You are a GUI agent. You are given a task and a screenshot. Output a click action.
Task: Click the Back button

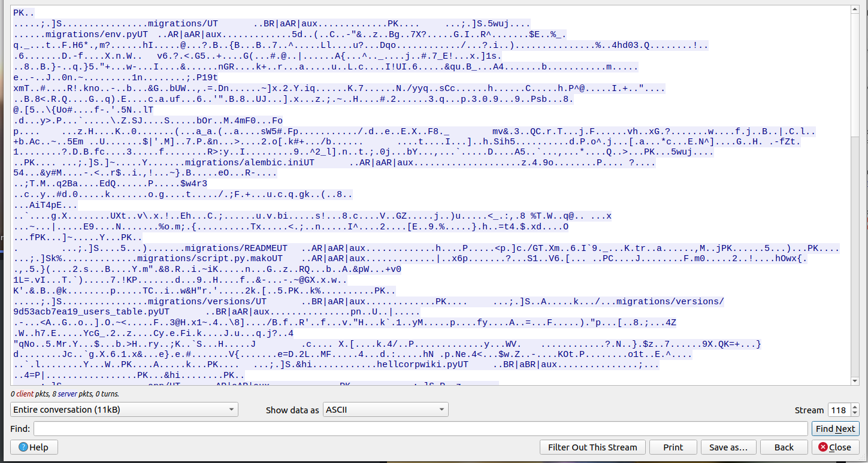(784, 447)
